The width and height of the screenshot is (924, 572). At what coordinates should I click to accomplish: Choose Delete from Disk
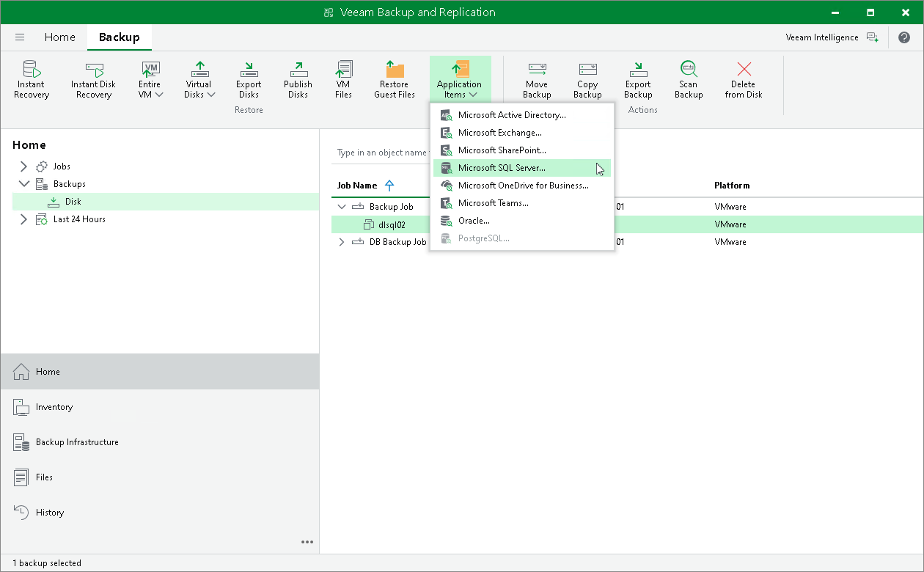744,79
